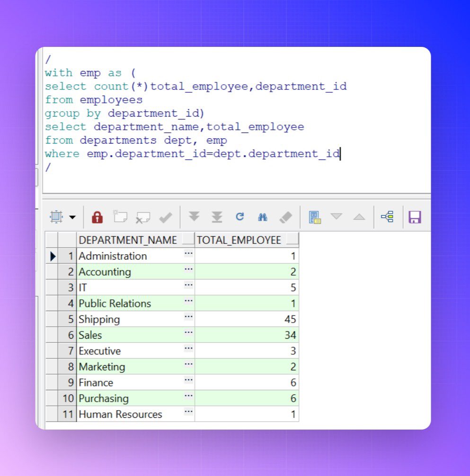Click the fetch next page arrow icon
The height and width of the screenshot is (476, 470).
(194, 216)
